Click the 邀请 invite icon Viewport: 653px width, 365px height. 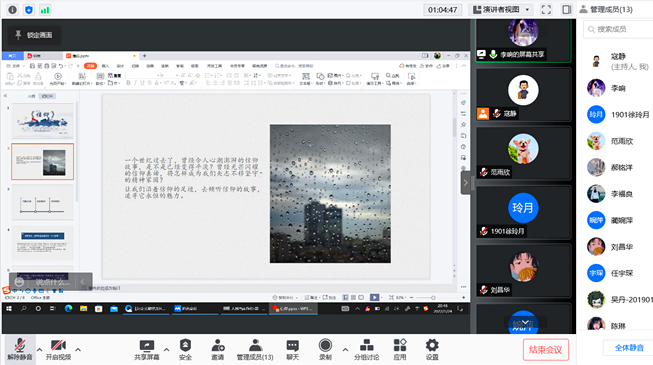coord(217,350)
